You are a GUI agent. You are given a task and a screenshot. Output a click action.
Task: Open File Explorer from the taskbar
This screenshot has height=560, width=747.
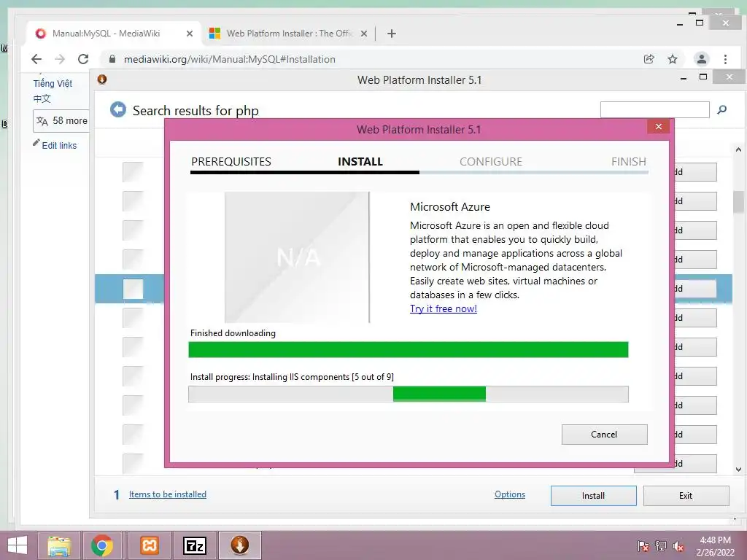point(60,545)
